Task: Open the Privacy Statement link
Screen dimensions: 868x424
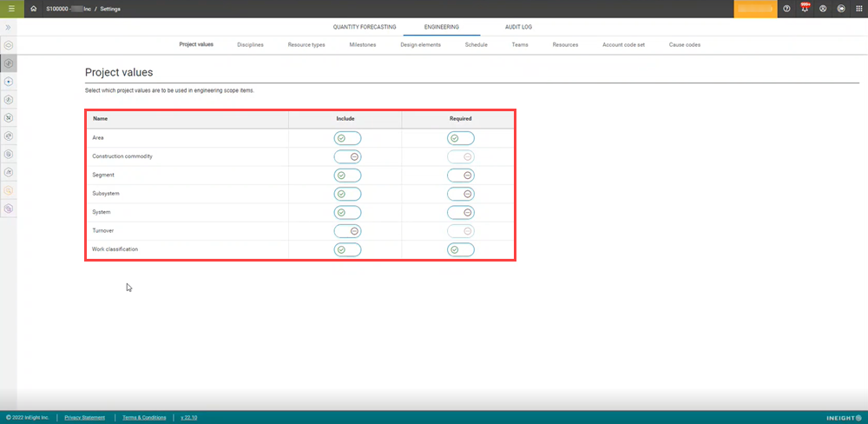Action: click(x=85, y=417)
